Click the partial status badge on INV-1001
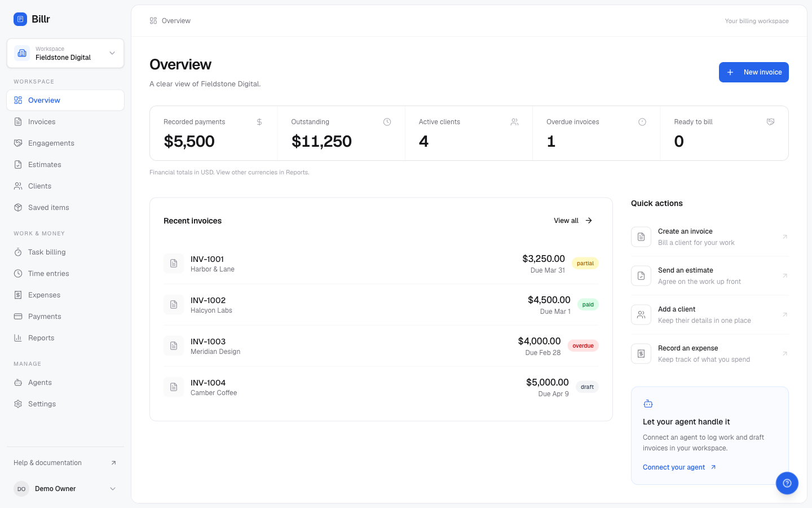This screenshot has height=508, width=812. (x=585, y=264)
